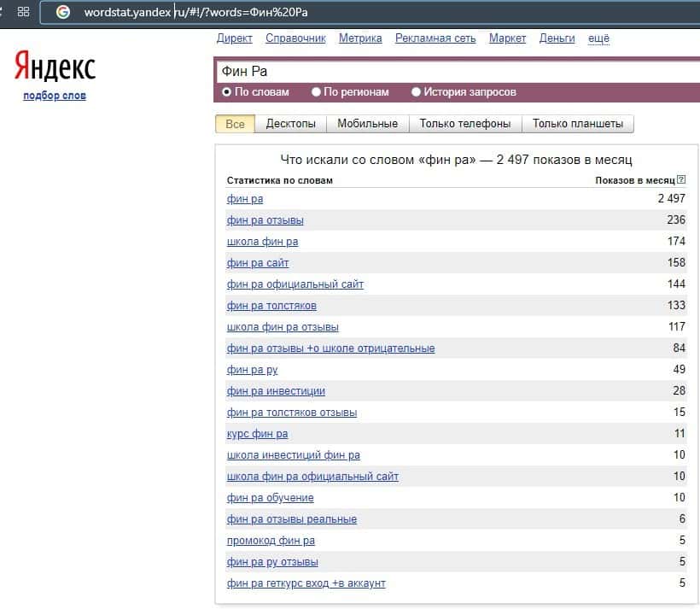Open the Метрика link
Viewport: 700px width, 609px height.
[360, 38]
